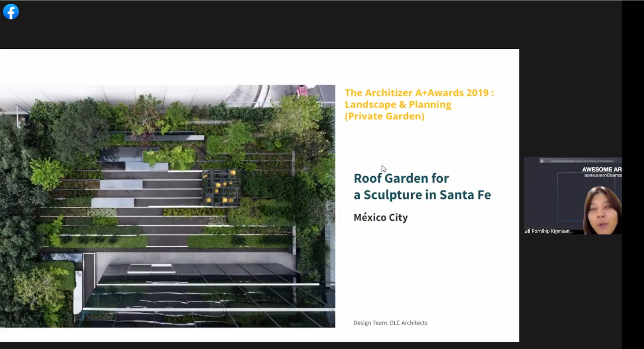Click the "Design Team: DLC Architects" credit

click(390, 323)
